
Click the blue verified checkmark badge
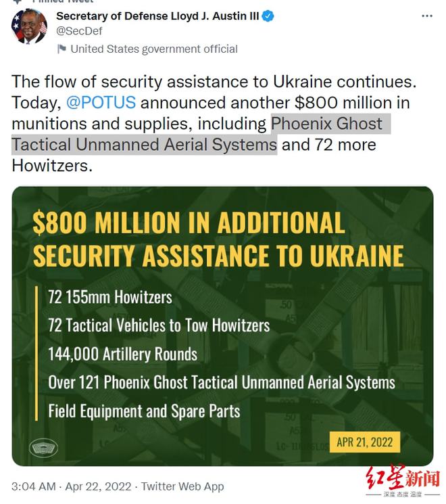point(268,16)
